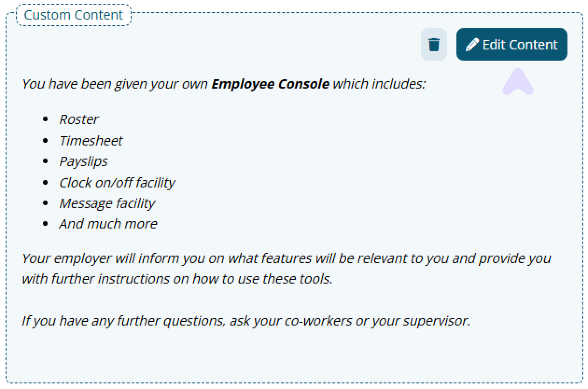The width and height of the screenshot is (588, 389).
Task: Select the Payslips list item
Action: [84, 161]
